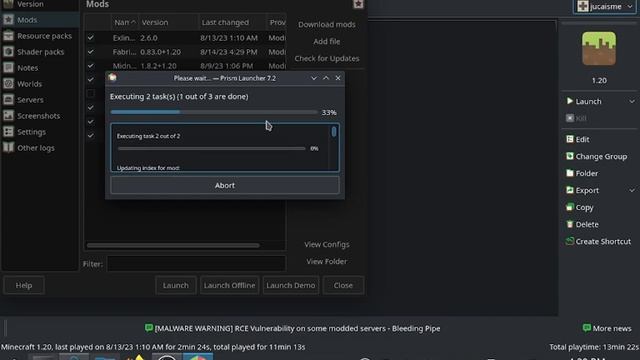This screenshot has height=360, width=640.
Task: Click the Export instance icon
Action: 570,190
